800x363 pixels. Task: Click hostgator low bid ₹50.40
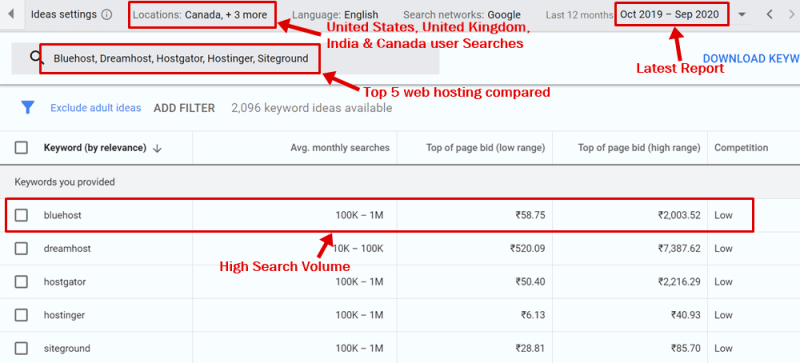pos(530,282)
